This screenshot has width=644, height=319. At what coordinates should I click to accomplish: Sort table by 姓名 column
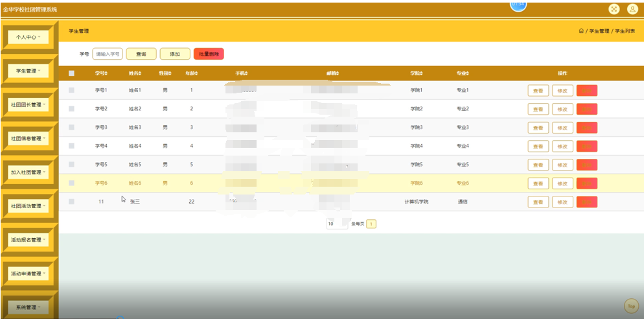point(135,73)
